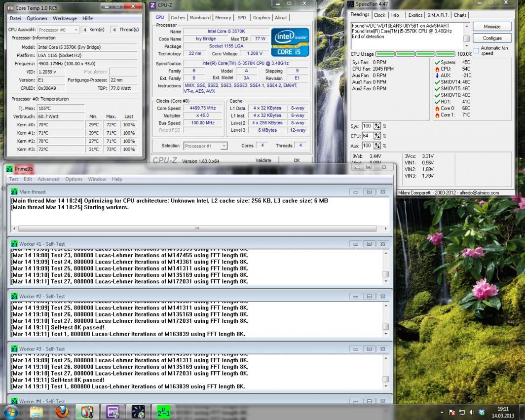Click the Intel Core i5 logo in CPU-Z
525x420 pixels.
[x=290, y=42]
